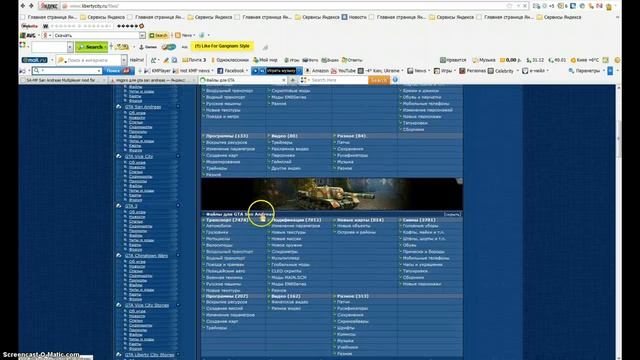Open Программы (207) category header
The image size is (640, 360).
pyautogui.click(x=227, y=296)
